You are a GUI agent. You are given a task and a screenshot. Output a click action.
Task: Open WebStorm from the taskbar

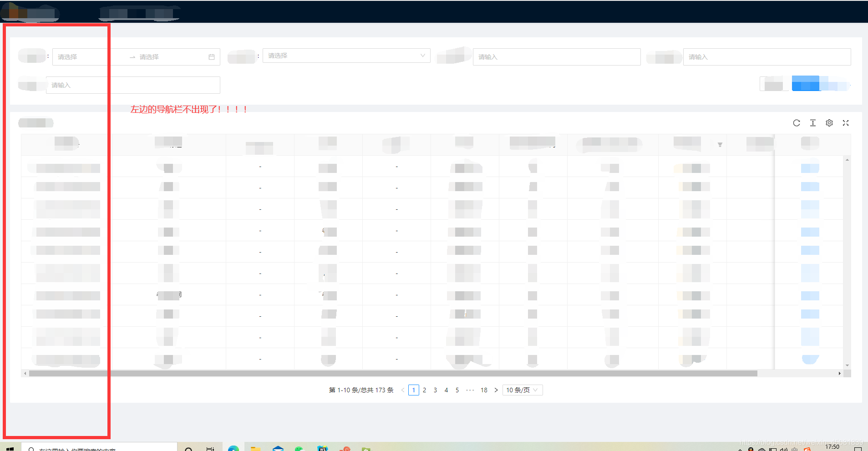point(322,449)
